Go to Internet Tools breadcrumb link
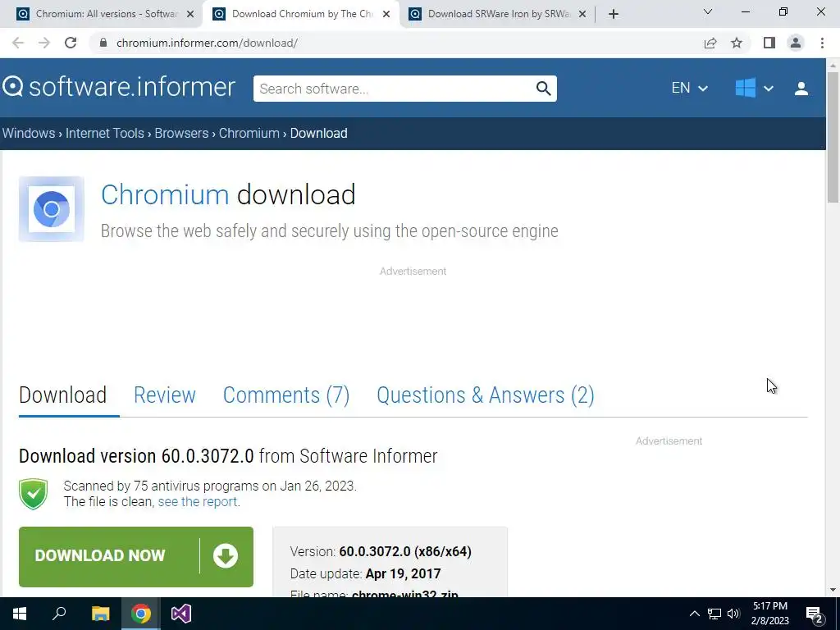The image size is (840, 630). pos(105,133)
